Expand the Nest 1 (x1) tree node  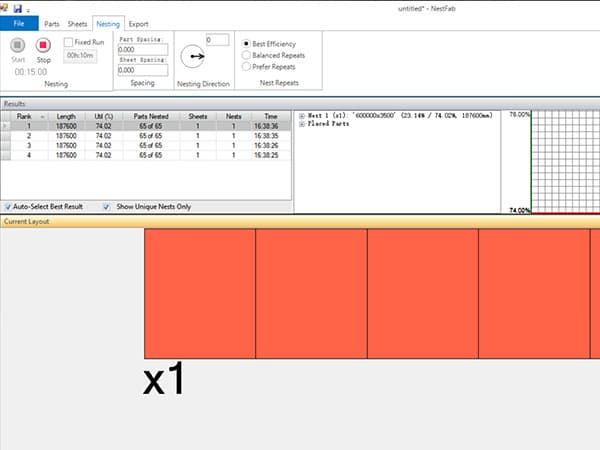(x=302, y=116)
